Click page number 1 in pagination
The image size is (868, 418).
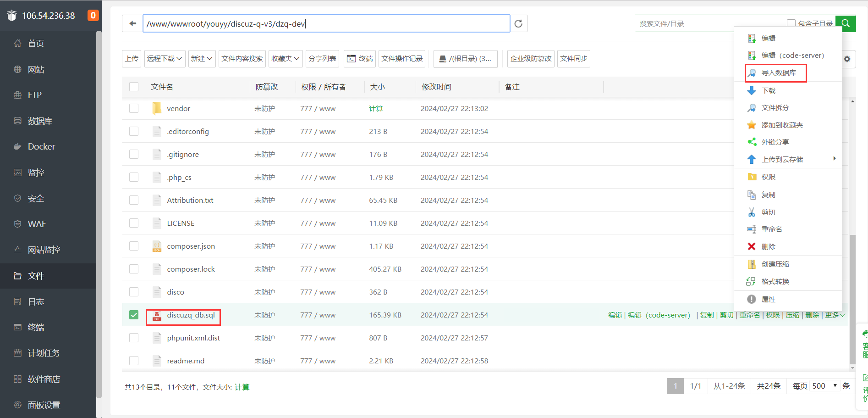click(676, 386)
